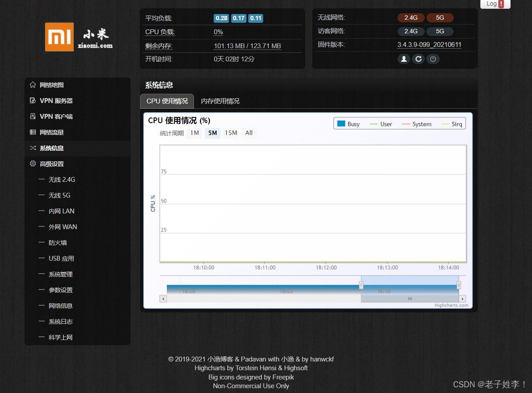Open the USB 应用 settings
Viewport: 532px width, 393px height.
coord(78,258)
